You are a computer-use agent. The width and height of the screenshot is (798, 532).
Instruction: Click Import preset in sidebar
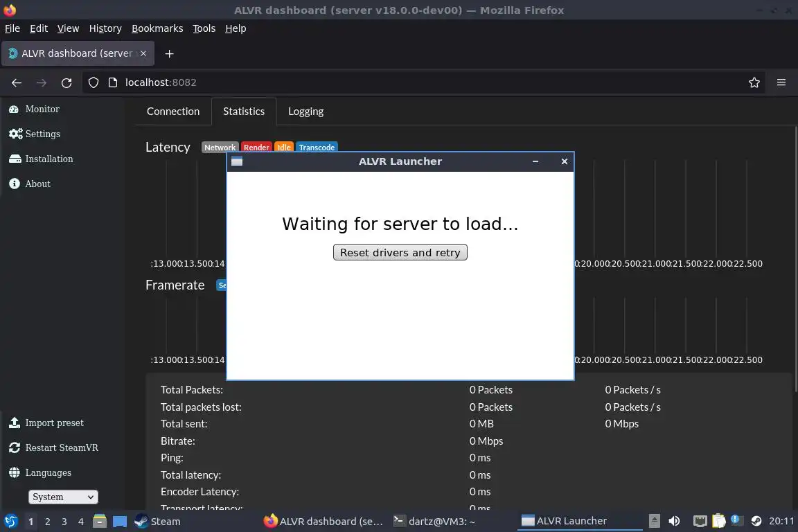pyautogui.click(x=46, y=423)
